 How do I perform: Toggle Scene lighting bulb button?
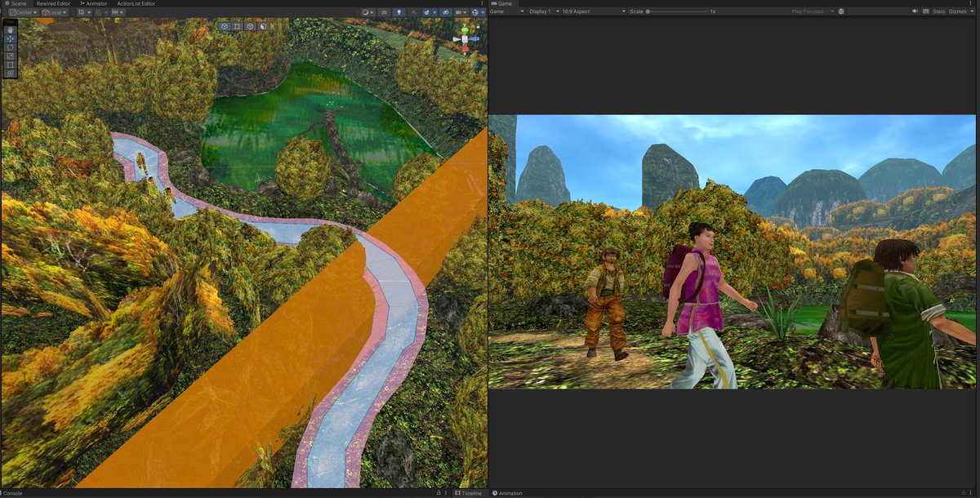pyautogui.click(x=399, y=12)
